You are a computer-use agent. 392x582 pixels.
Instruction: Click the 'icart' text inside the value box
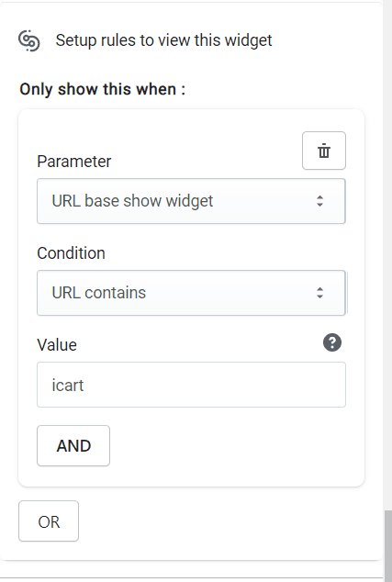(68, 386)
